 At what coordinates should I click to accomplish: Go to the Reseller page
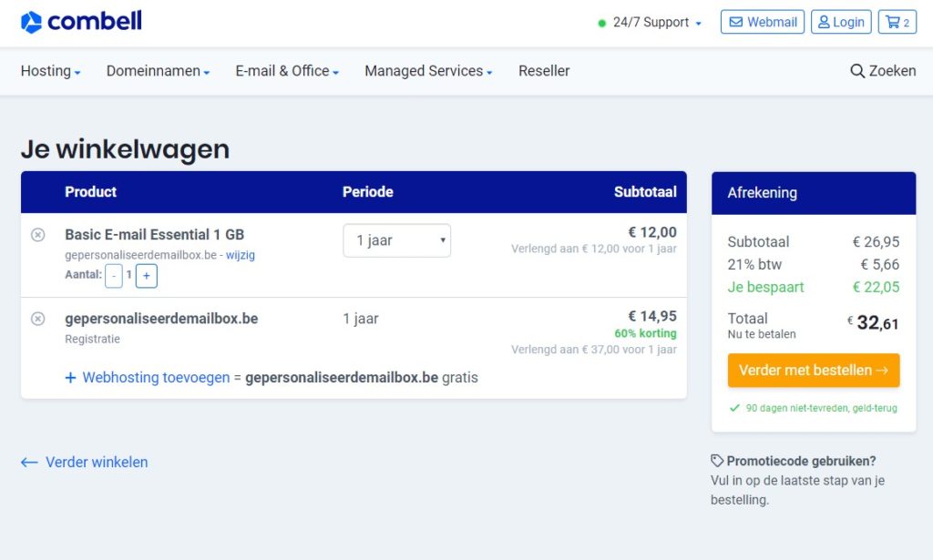tap(544, 71)
